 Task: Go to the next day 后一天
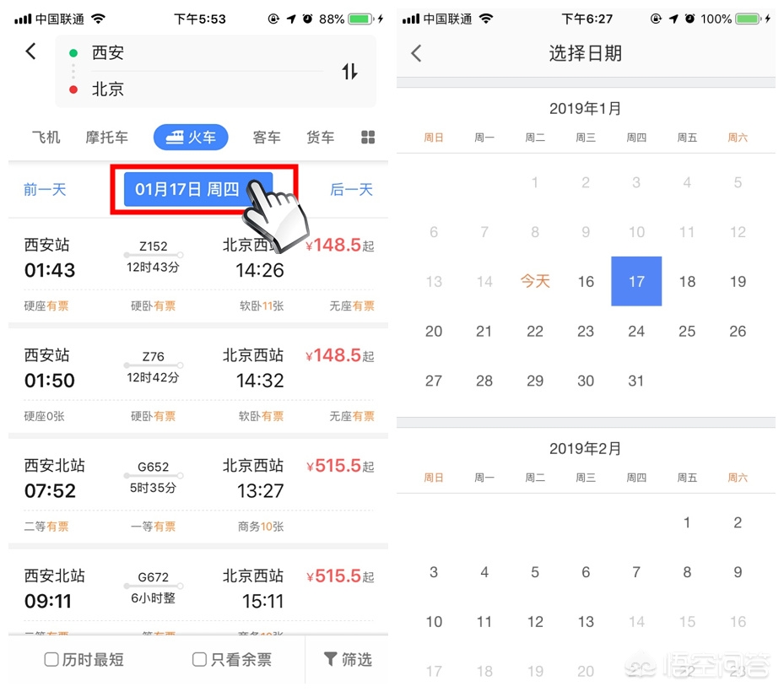(x=352, y=190)
